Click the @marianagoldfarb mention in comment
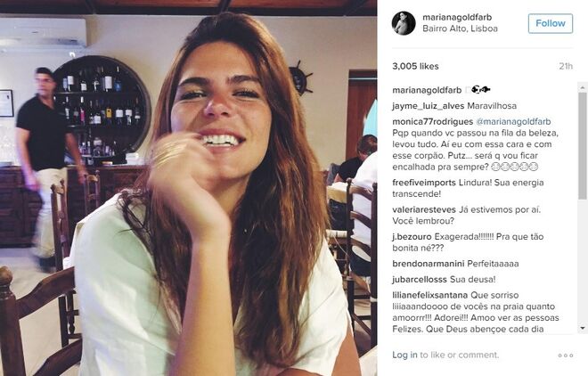The width and height of the screenshot is (588, 376). coord(513,122)
